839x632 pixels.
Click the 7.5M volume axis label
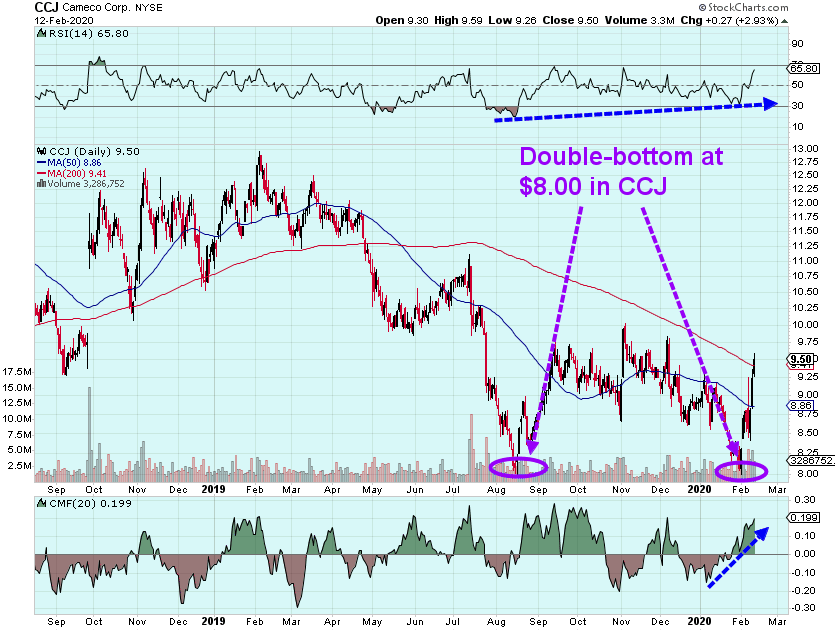(x=19, y=435)
